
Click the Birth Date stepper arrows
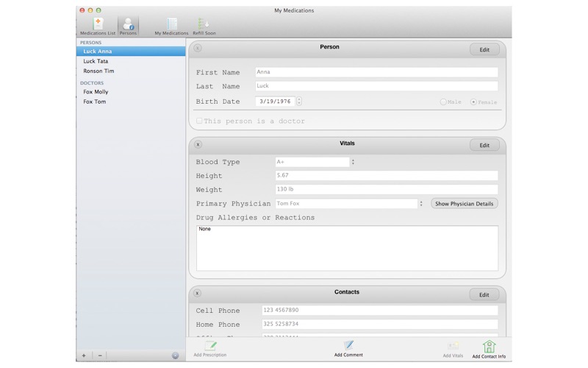click(x=299, y=102)
